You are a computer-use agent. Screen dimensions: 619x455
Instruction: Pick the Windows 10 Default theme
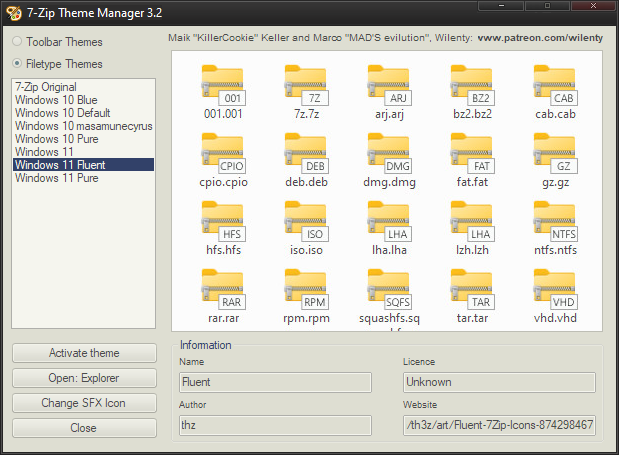point(83,113)
